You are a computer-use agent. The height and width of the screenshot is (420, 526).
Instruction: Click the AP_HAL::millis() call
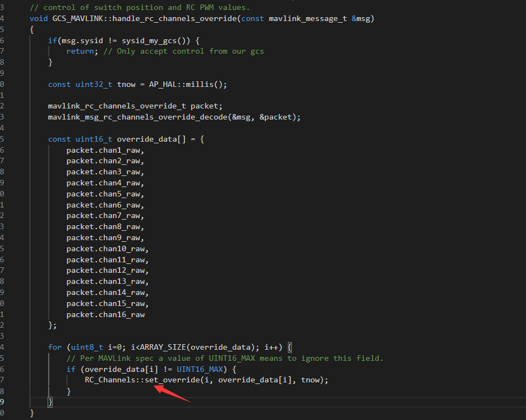point(185,84)
